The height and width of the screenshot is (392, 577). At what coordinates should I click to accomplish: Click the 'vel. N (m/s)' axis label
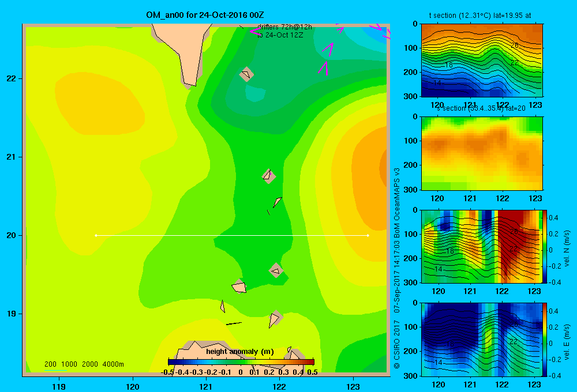click(x=567, y=248)
